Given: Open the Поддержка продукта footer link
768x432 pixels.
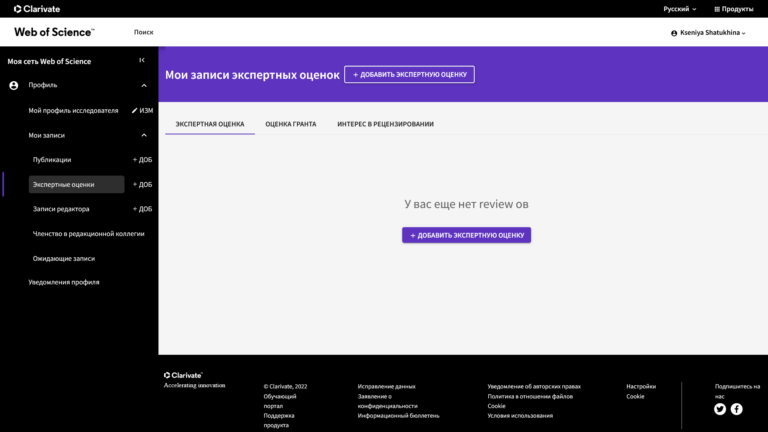Looking at the screenshot, I should [x=279, y=420].
